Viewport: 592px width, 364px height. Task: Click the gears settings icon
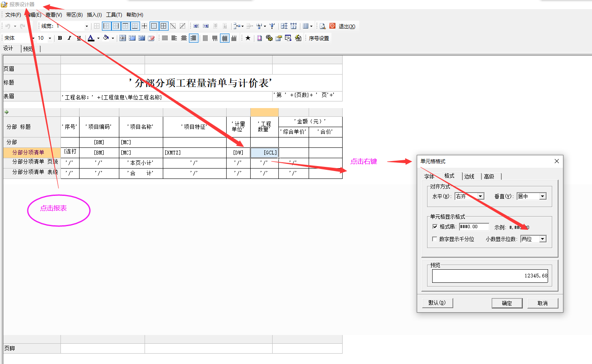click(269, 38)
